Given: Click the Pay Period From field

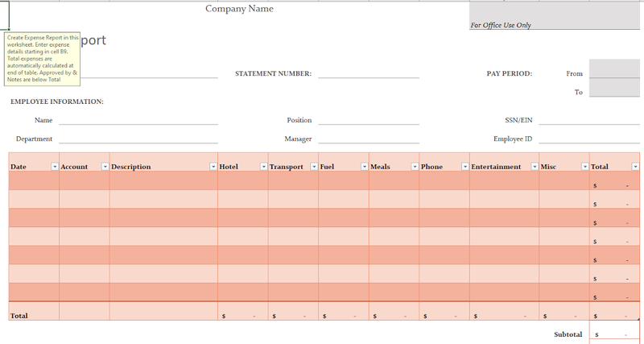Looking at the screenshot, I should click(x=614, y=68).
